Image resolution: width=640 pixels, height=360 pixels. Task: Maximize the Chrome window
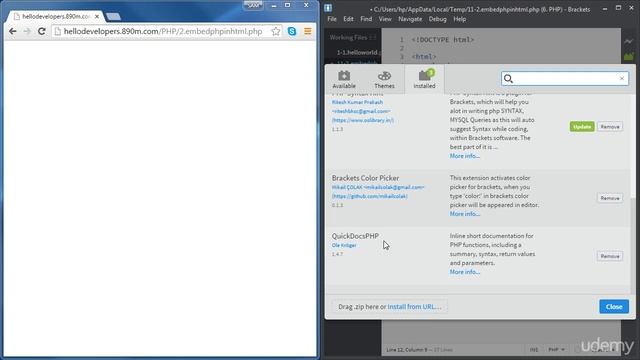288,5
